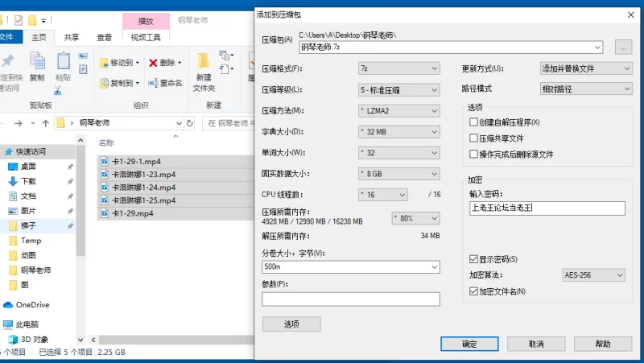644x363 pixels.
Task: Open the LZMA2 compression method dropdown
Action: tap(398, 111)
